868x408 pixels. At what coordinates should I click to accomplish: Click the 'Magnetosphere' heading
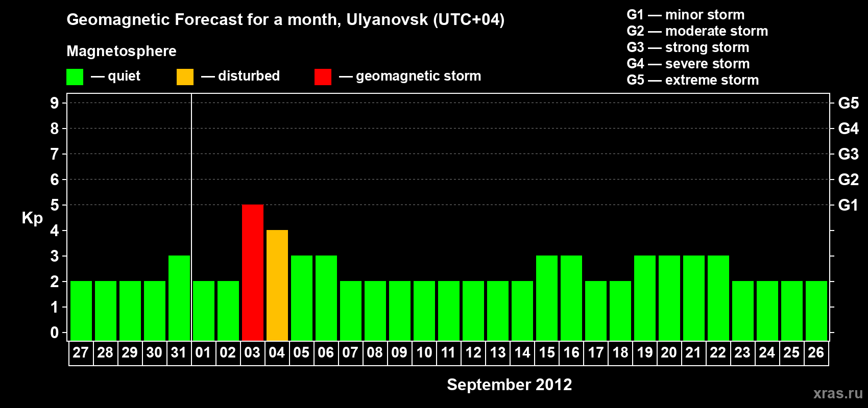(122, 51)
